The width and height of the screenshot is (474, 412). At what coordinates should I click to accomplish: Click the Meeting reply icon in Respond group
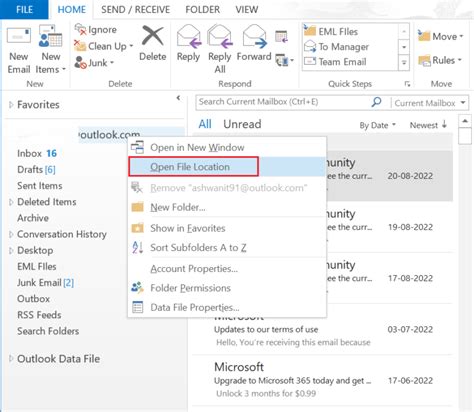click(x=281, y=37)
